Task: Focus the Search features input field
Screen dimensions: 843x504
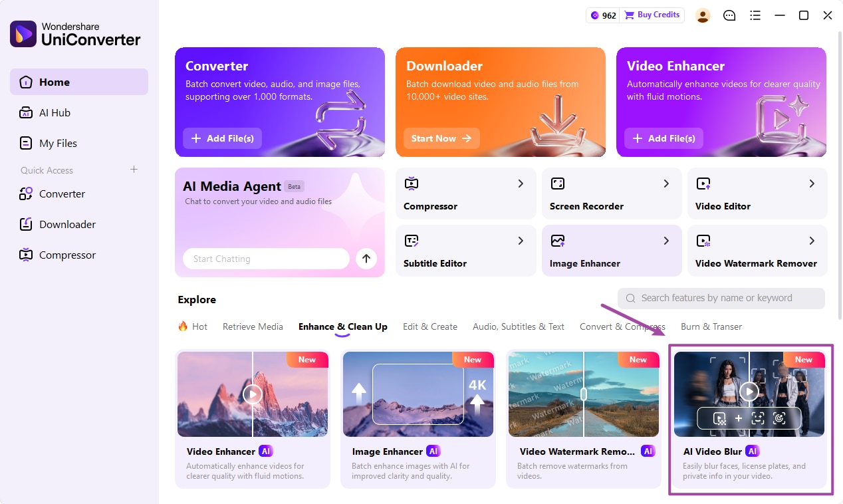Action: pyautogui.click(x=721, y=298)
